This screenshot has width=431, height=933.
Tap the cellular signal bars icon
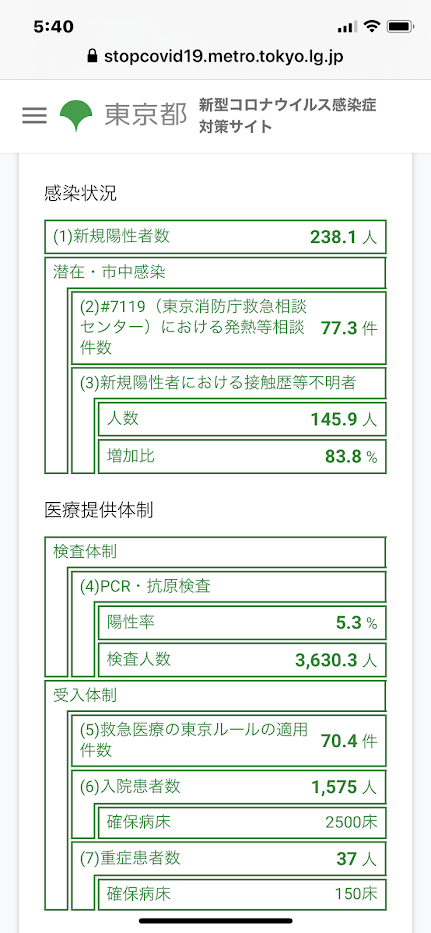pos(346,27)
